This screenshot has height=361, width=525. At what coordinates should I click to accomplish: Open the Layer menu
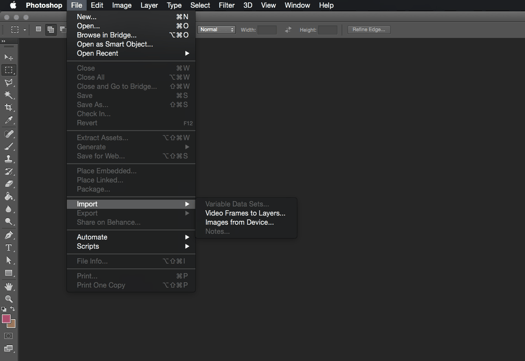(149, 5)
